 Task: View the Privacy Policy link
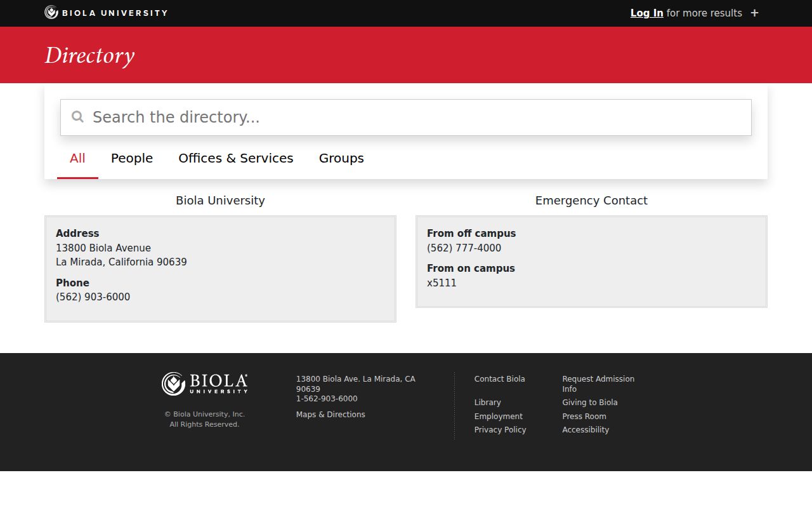click(501, 429)
